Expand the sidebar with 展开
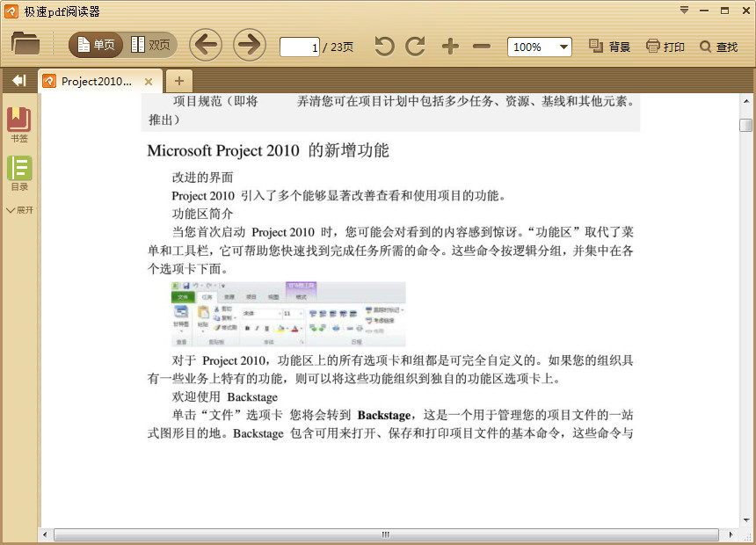 tap(19, 210)
